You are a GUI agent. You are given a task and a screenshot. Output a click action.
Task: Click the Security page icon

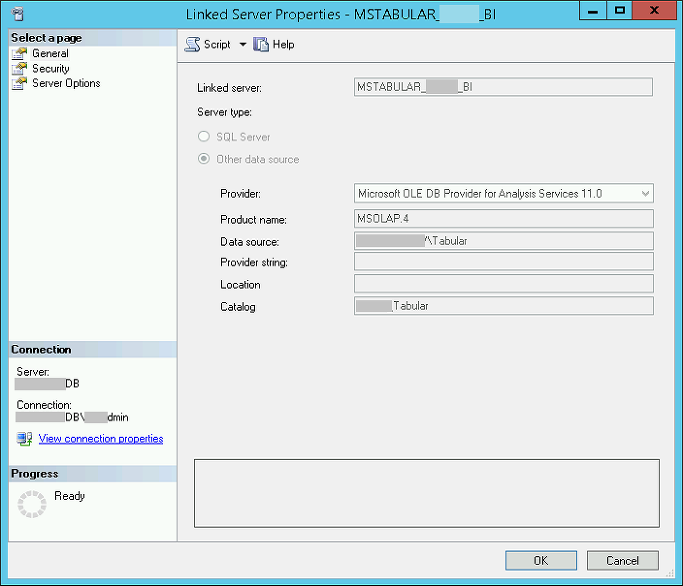tap(19, 68)
